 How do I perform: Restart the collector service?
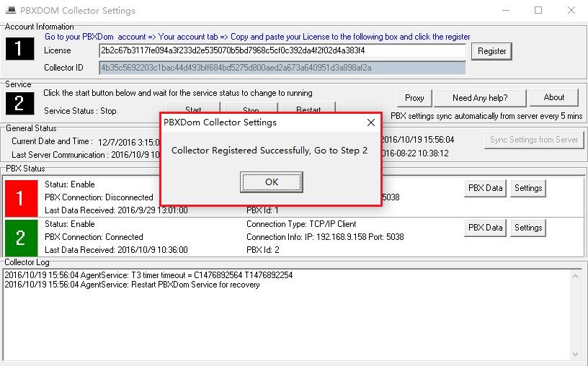pos(308,107)
